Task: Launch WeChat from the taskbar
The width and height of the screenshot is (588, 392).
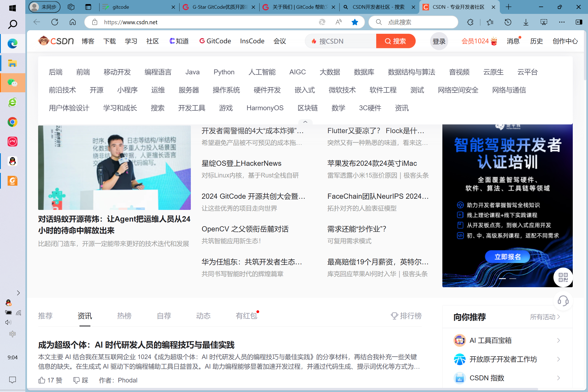Action: click(x=13, y=82)
